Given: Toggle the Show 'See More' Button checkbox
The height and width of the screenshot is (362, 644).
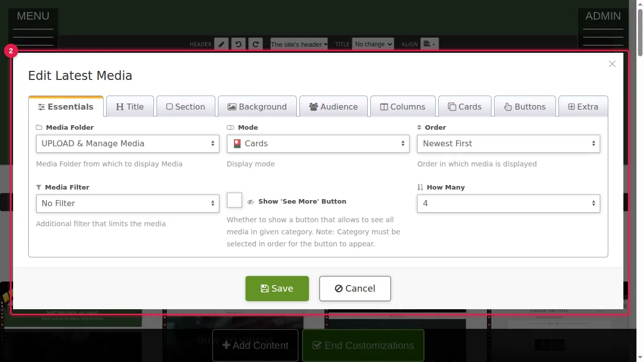Looking at the screenshot, I should point(234,200).
